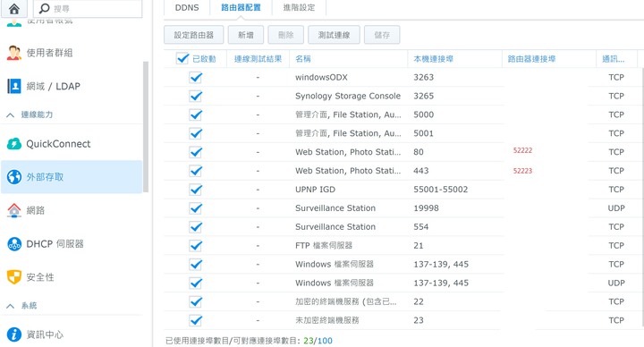The height and width of the screenshot is (347, 644).
Task: Uncheck the FTP 檔案伺服器 checkbox
Action: point(196,246)
